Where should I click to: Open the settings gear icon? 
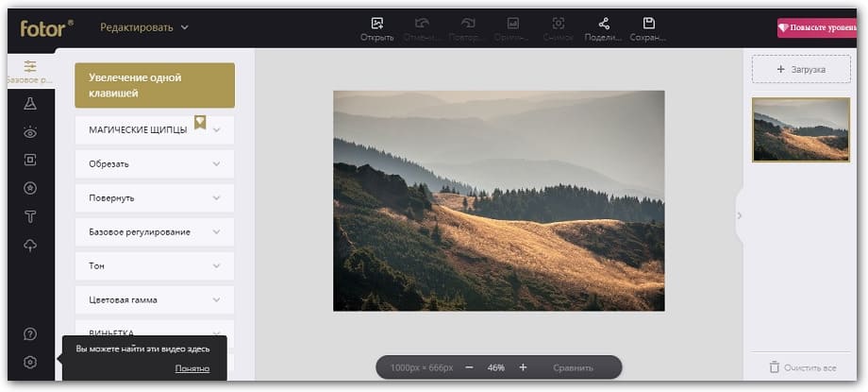click(x=30, y=362)
